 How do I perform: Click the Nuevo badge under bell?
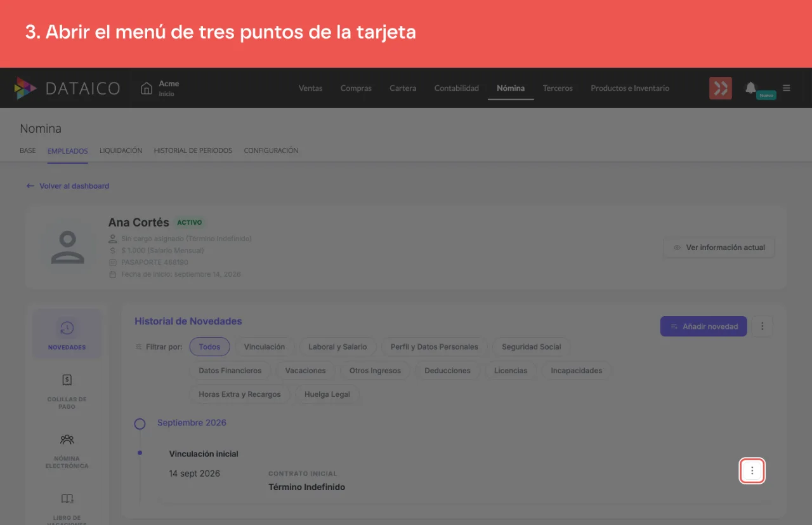[766, 95]
